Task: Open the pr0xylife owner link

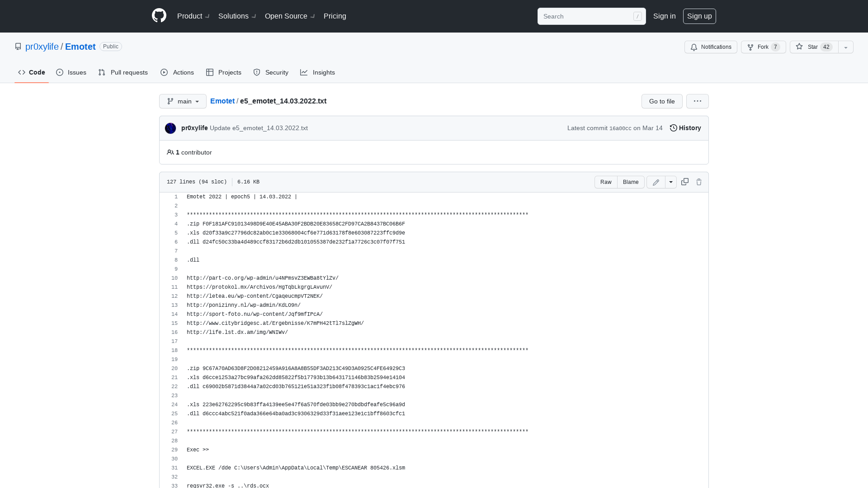Action: pos(42,47)
